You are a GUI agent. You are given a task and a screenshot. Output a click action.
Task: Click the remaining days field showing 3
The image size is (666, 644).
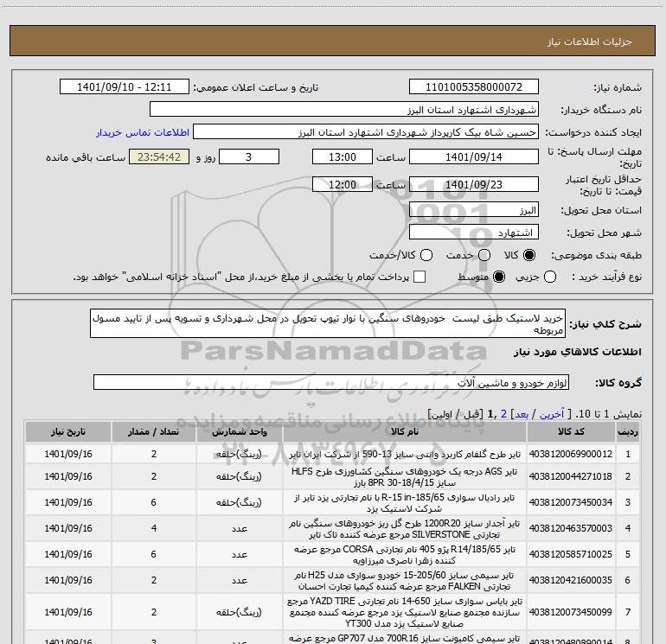(249, 156)
